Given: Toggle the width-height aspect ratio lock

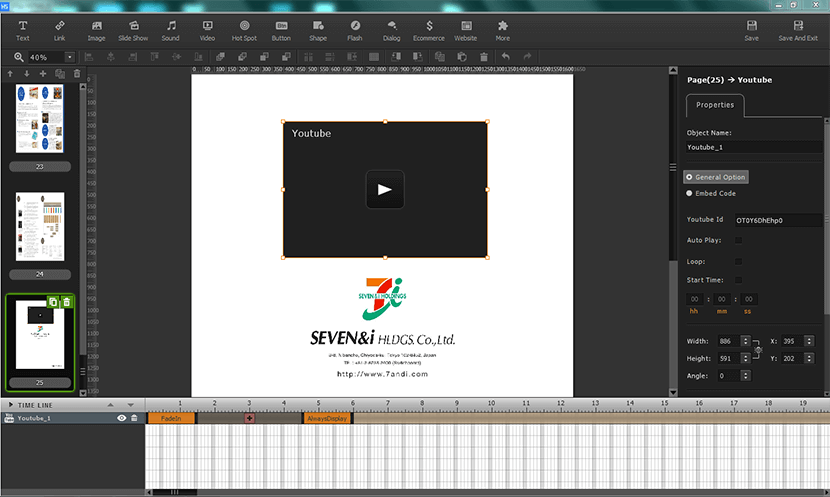Looking at the screenshot, I should (x=758, y=350).
